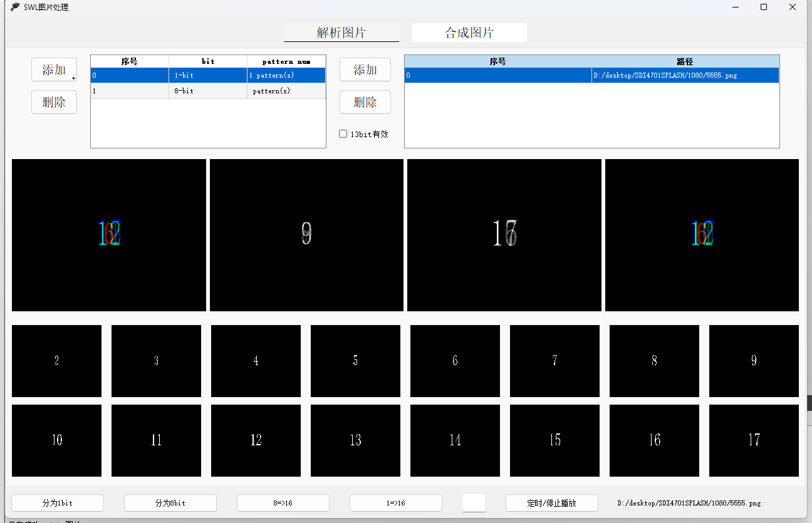The image size is (812, 523).
Task: Click the bit column header
Action: pyautogui.click(x=208, y=61)
